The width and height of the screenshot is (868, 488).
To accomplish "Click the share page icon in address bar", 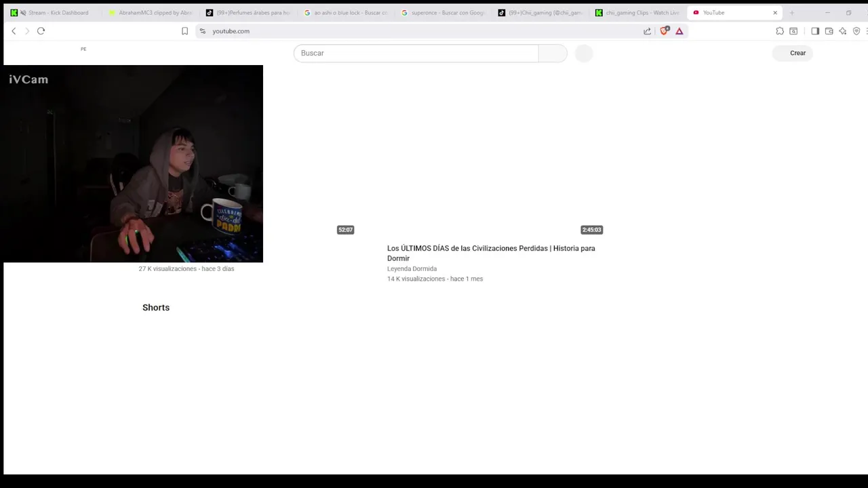I will [647, 31].
